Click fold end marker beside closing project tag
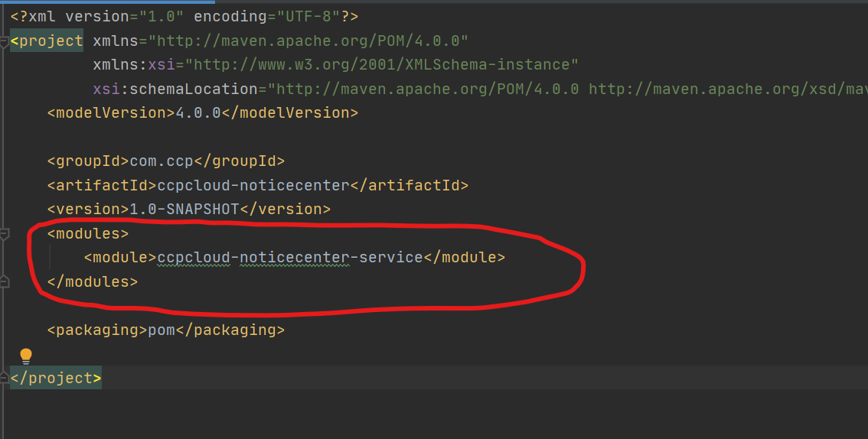The image size is (868, 439). [5, 378]
